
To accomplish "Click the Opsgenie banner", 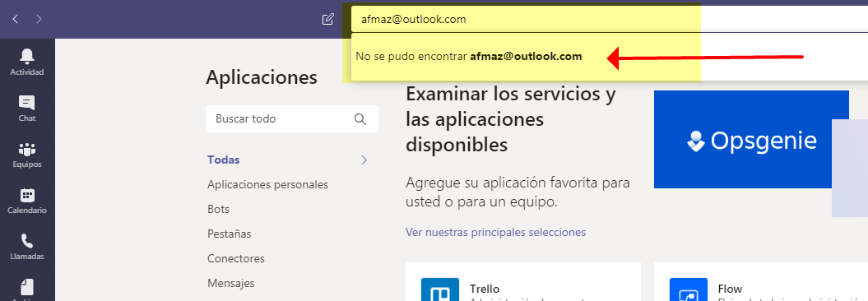I will coord(751,140).
